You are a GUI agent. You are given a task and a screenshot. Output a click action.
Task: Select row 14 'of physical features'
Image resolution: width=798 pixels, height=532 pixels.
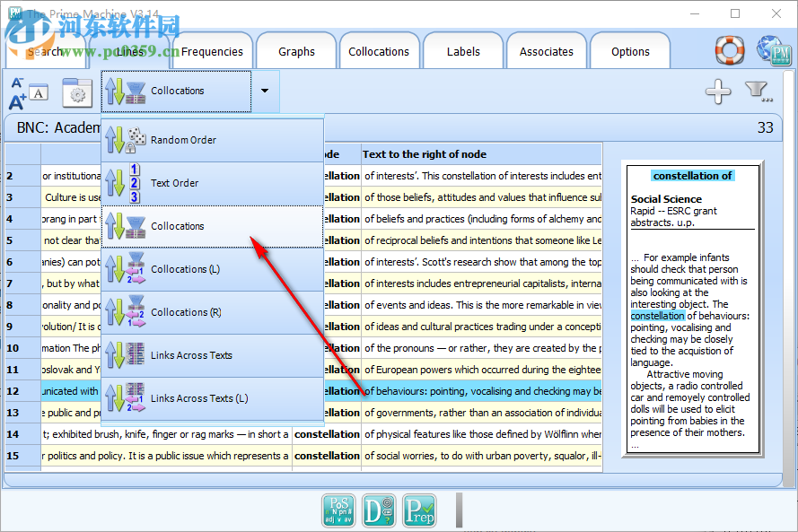pyautogui.click(x=481, y=434)
